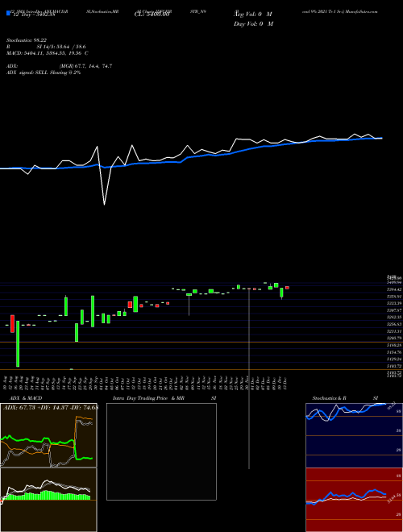403x532 pixels.
Task: Click the blue stochastic line in the navy panel
Action: point(346,411)
